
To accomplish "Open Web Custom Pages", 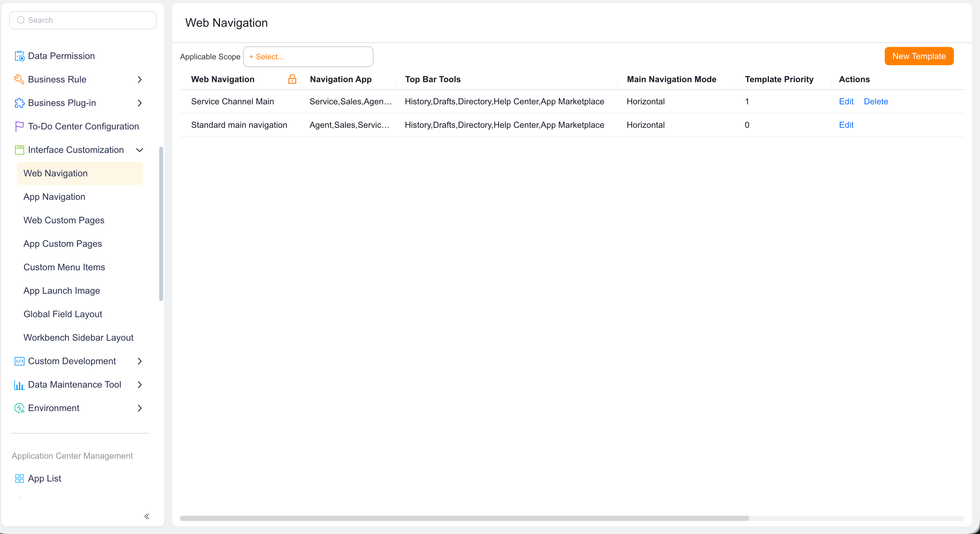I will click(x=64, y=220).
